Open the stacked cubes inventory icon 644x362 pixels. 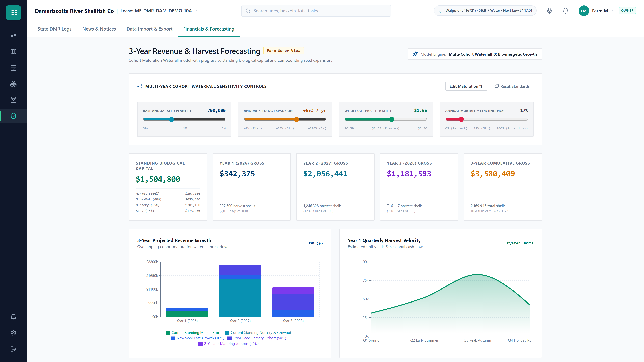(x=13, y=84)
